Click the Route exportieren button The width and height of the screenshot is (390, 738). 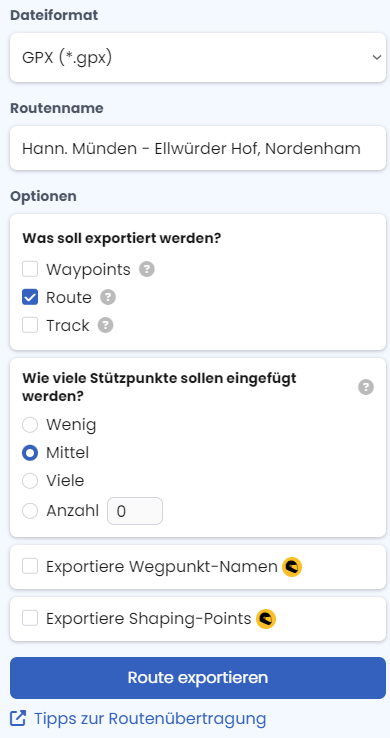click(198, 678)
